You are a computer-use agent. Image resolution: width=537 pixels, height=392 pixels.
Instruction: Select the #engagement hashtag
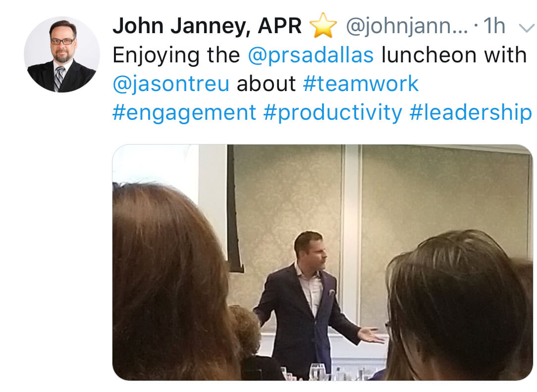pos(184,113)
